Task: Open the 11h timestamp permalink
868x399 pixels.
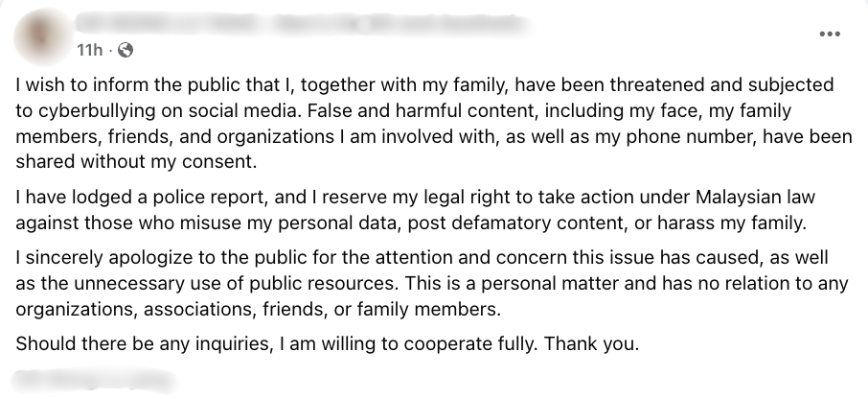Action: pyautogui.click(x=90, y=51)
